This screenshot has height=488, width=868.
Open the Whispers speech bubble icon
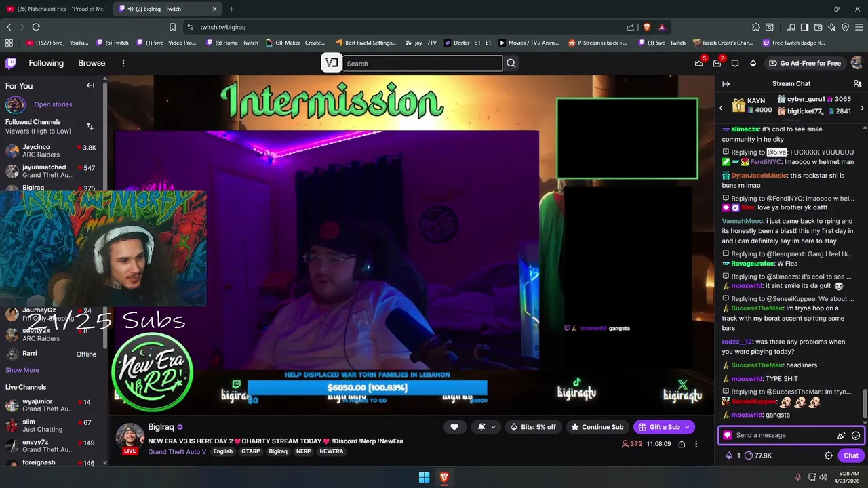pos(735,63)
